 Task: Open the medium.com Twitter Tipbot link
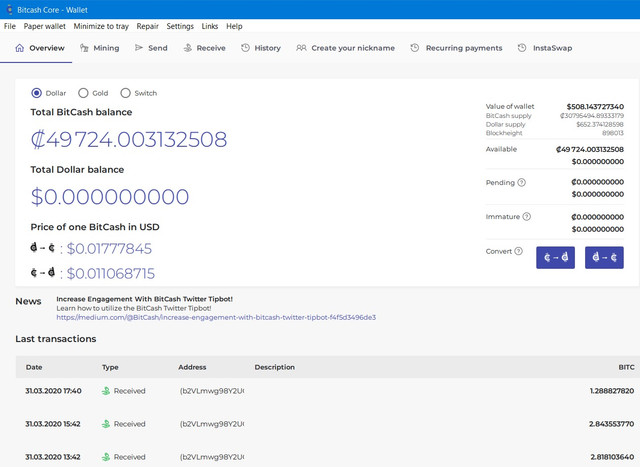point(216,317)
